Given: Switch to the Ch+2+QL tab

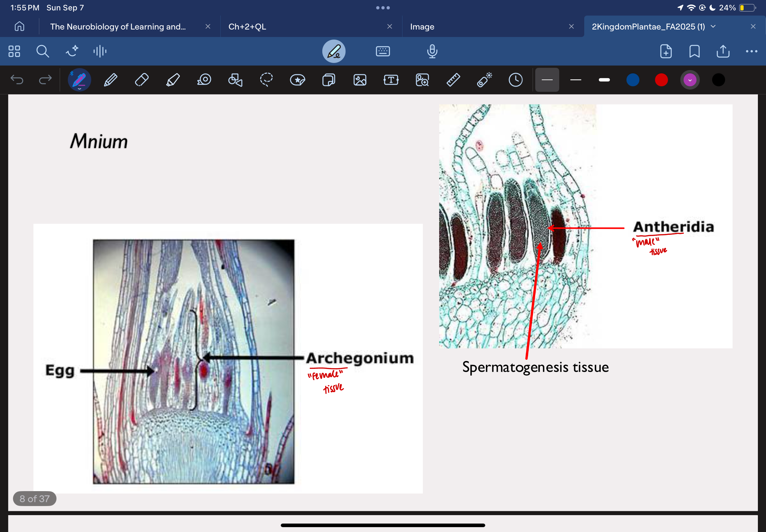Looking at the screenshot, I should [247, 27].
